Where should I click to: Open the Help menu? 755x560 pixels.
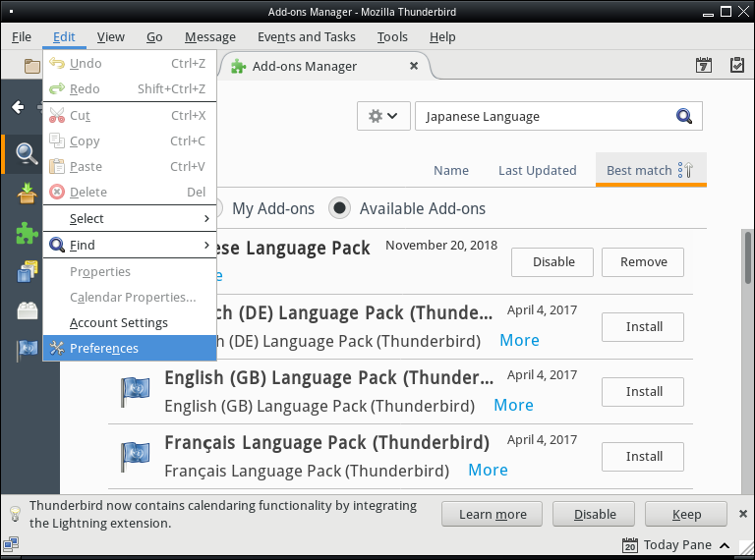(442, 37)
